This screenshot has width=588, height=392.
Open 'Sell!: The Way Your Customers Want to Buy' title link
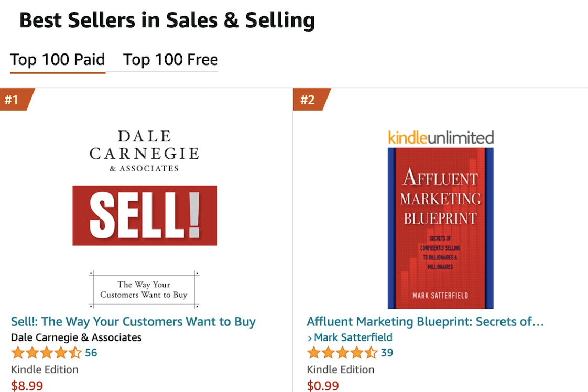coord(133,321)
